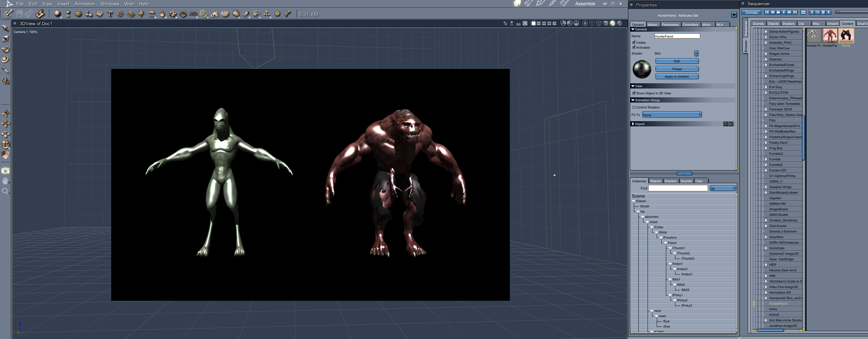The image size is (868, 339).
Task: Open the Shaders tab in browser
Action: click(x=788, y=24)
